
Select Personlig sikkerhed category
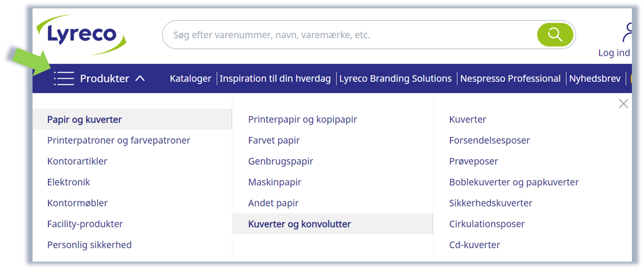[89, 245]
